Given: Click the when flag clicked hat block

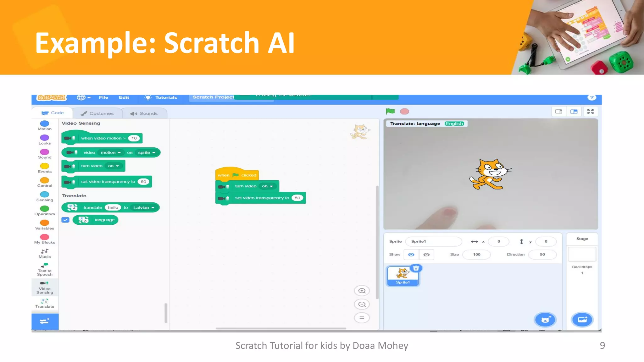Looking at the screenshot, I should (x=237, y=174).
